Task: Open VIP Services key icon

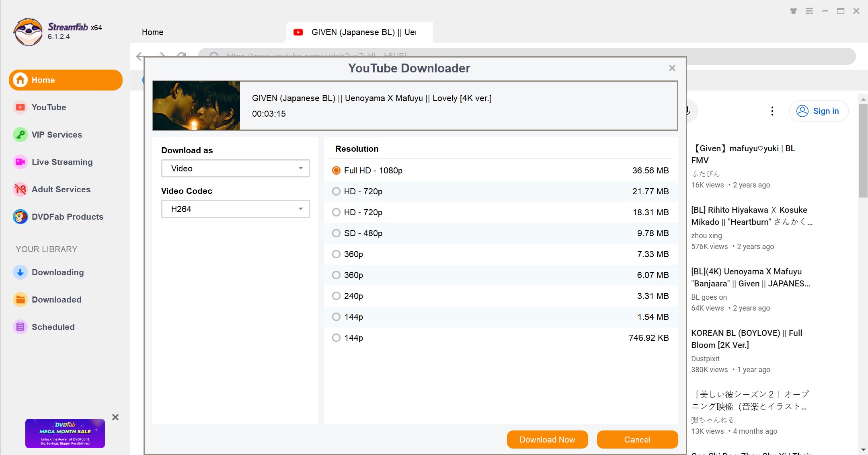Action: pyautogui.click(x=20, y=135)
